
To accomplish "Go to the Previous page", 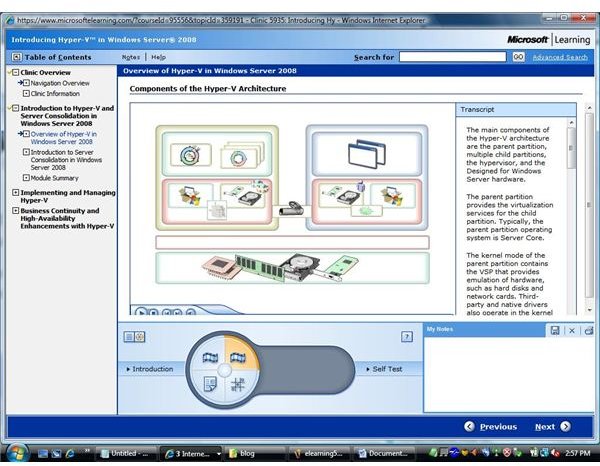I will click(491, 427).
